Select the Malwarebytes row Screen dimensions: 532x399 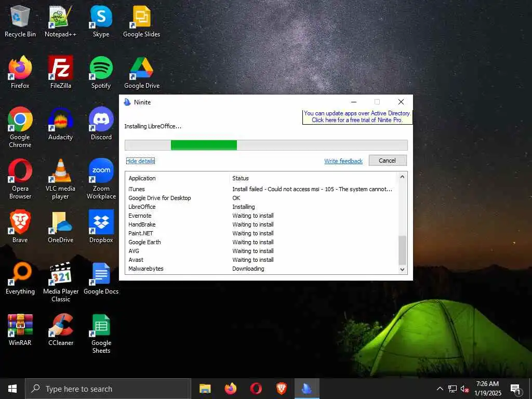(261, 269)
